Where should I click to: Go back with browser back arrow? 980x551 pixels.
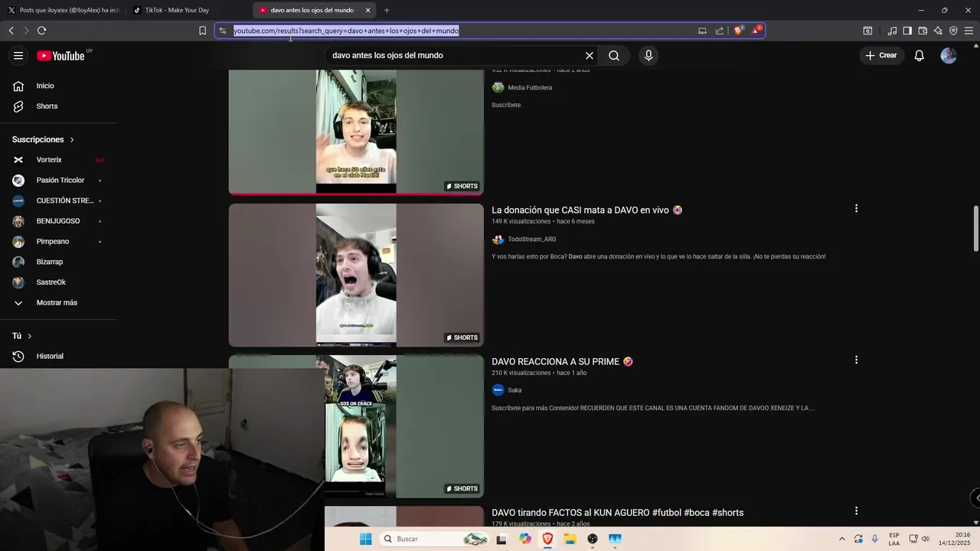point(11,31)
